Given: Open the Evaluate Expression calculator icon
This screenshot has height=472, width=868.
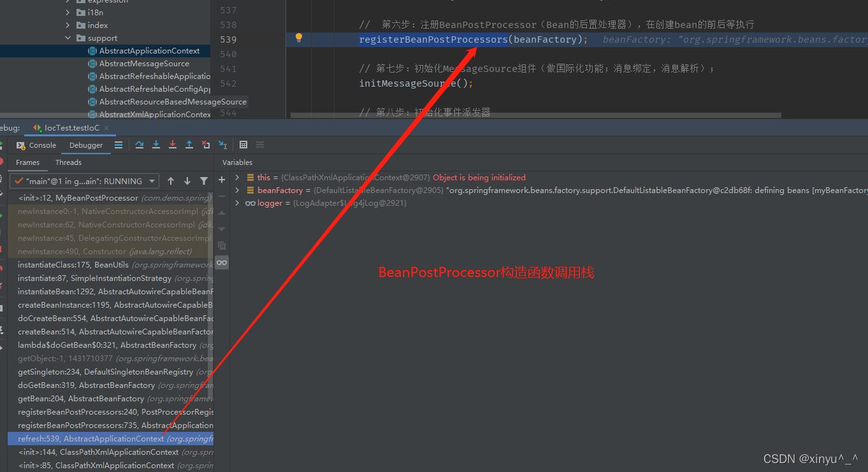Looking at the screenshot, I should click(x=243, y=145).
